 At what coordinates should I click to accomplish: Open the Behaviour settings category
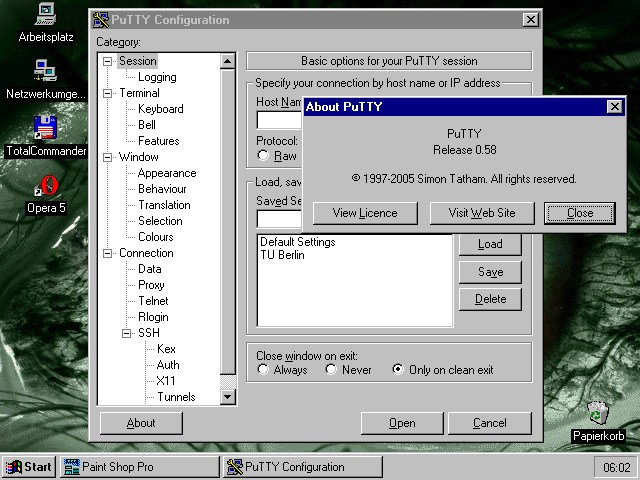click(162, 189)
